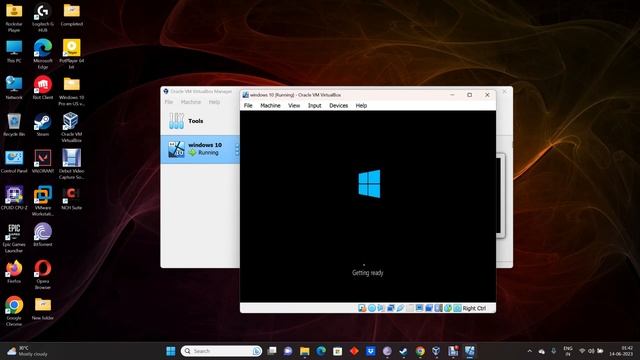640x360 pixels.
Task: Open the weather widget showing Mostly cloudy
Action: [x=27, y=351]
